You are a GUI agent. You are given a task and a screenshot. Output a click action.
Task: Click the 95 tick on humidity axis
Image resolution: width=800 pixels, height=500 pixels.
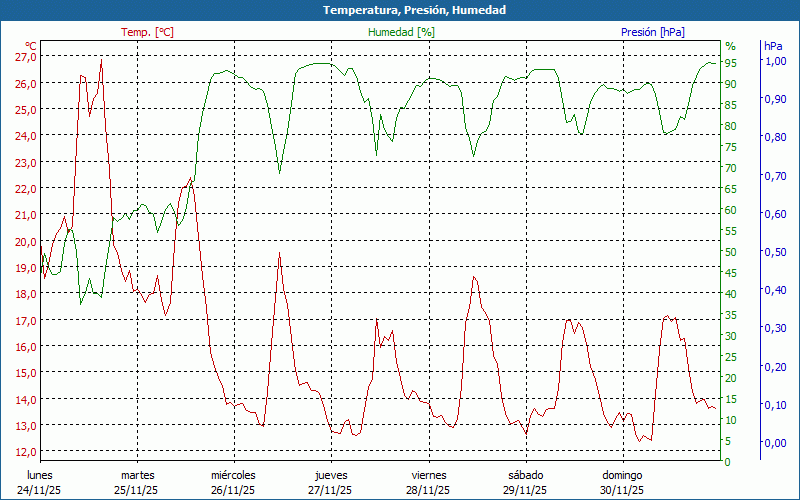click(x=731, y=63)
